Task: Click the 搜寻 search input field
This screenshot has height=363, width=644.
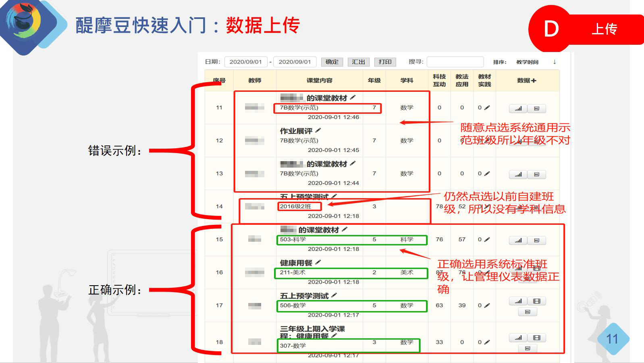Action: 455,62
